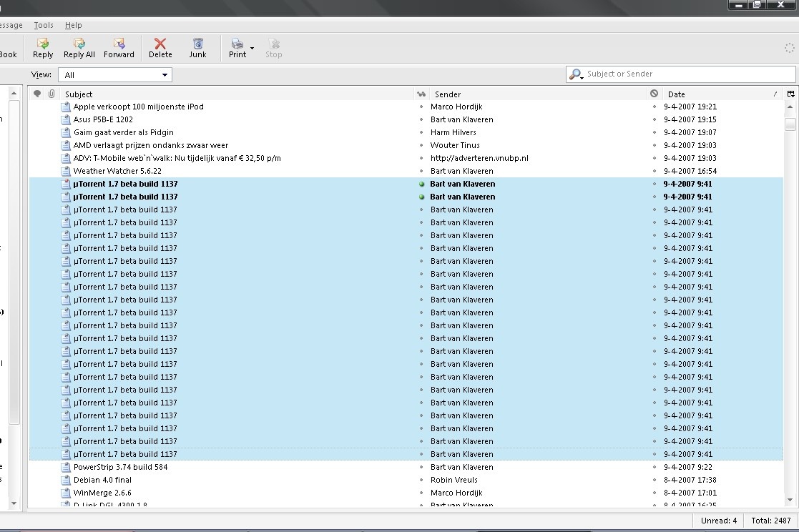The image size is (799, 532).
Task: Open the Help menu
Action: [74, 25]
